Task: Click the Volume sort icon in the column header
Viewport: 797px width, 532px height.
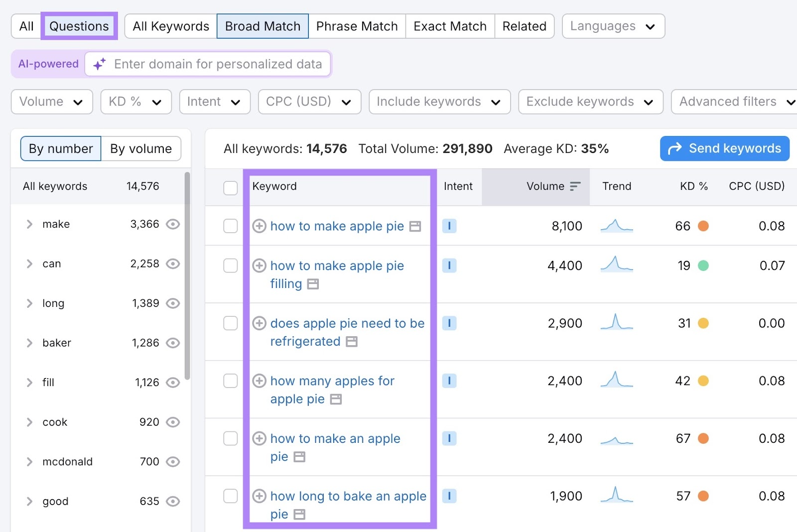Action: pyautogui.click(x=575, y=186)
